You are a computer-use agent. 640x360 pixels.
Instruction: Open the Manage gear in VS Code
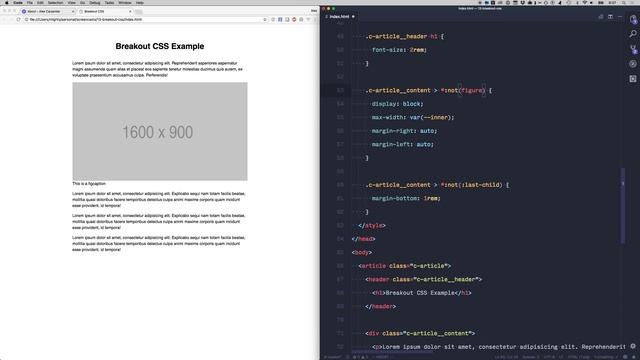click(x=633, y=346)
